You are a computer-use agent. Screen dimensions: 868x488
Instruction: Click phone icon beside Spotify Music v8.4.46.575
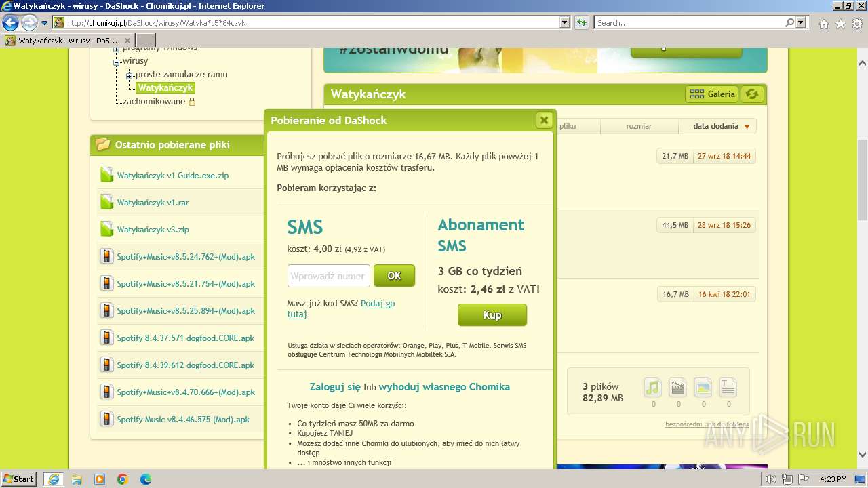coord(106,419)
